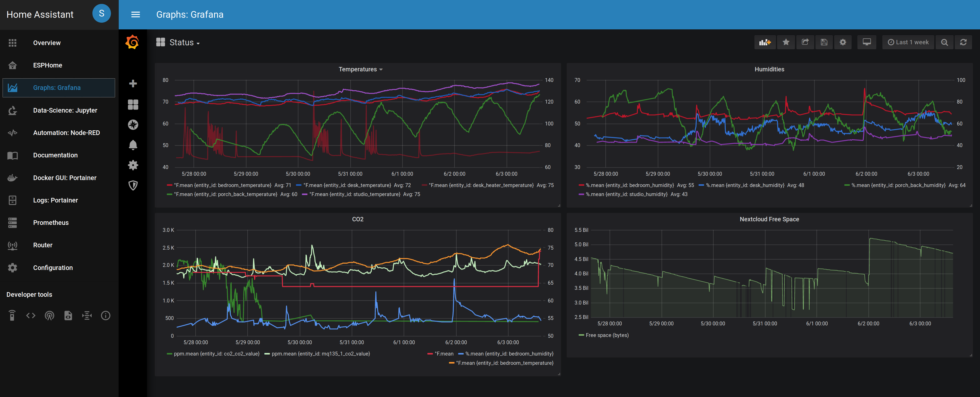This screenshot has width=980, height=397.
Task: Open Grafana alerting bell icon
Action: pyautogui.click(x=133, y=145)
